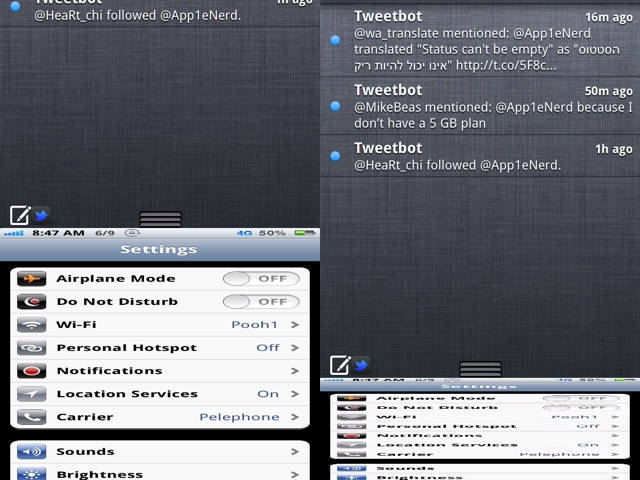Tap the chevron on the Carrier row showing Pelephone

click(295, 417)
